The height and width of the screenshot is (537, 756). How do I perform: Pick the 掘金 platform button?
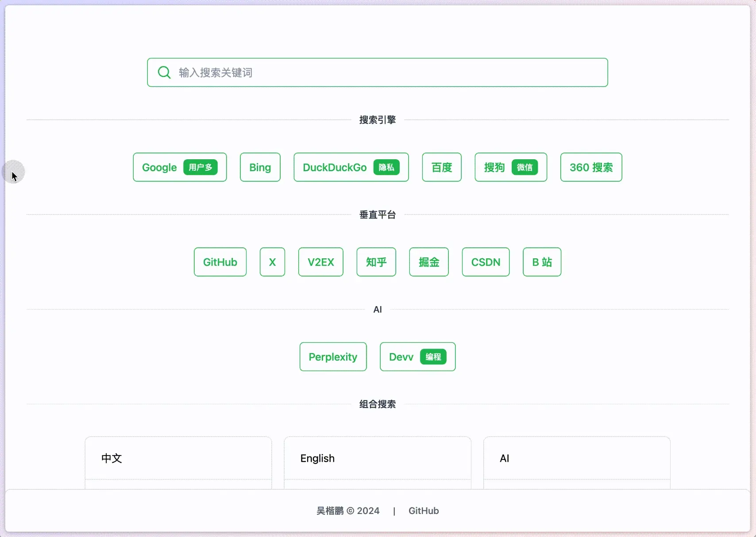[429, 262]
